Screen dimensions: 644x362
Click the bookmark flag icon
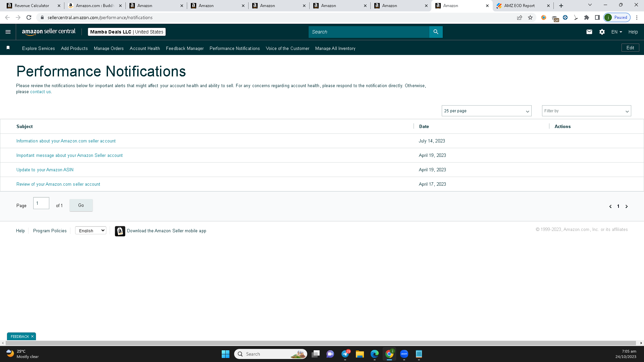click(x=8, y=48)
